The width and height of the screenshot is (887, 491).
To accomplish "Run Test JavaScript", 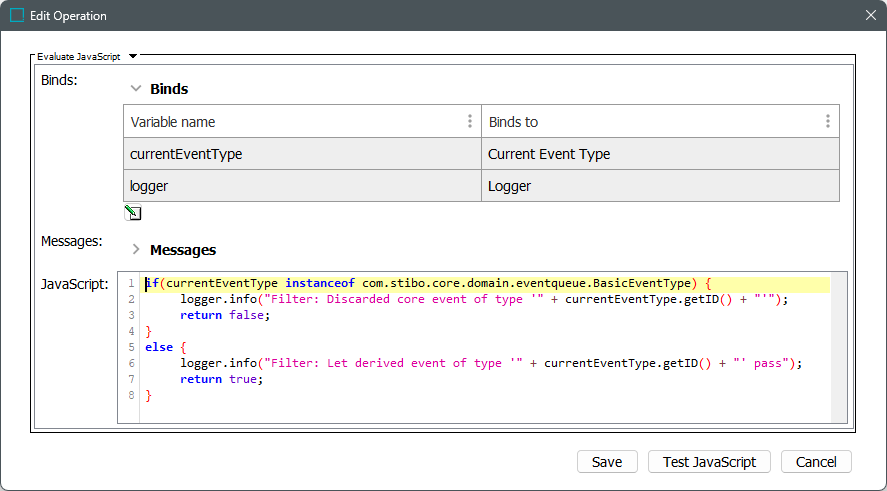I will coord(709,461).
